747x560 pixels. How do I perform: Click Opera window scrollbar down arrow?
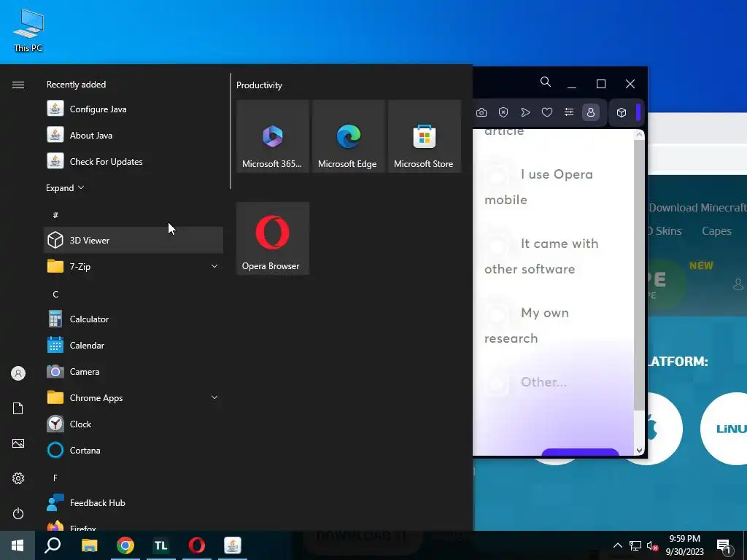click(639, 450)
